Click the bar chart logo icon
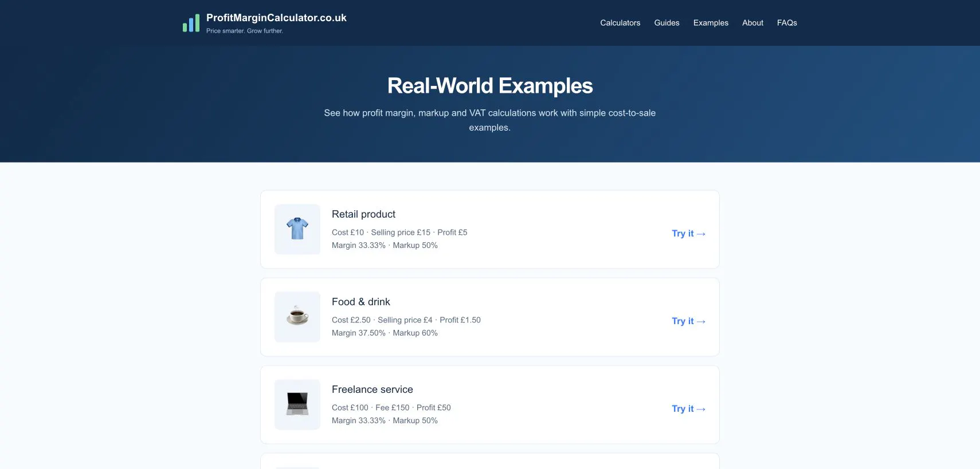 [191, 23]
